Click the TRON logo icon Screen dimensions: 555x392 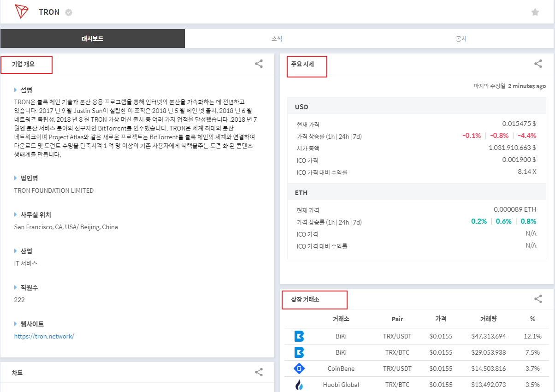click(22, 12)
